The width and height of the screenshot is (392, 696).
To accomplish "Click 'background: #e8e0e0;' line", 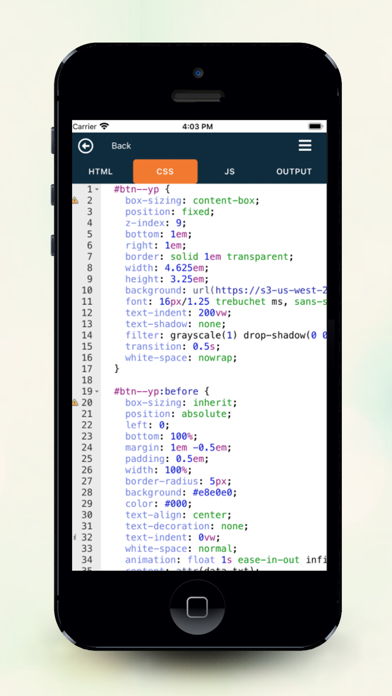I will coord(181,493).
